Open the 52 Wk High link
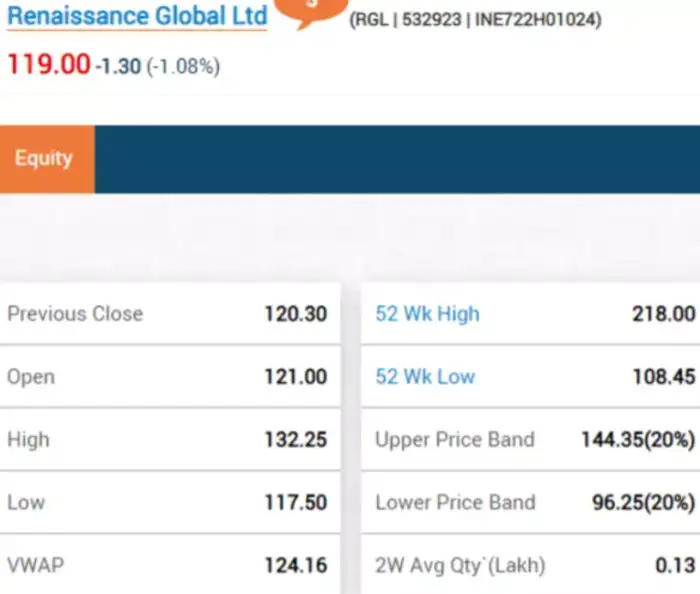Viewport: 700px width, 594px height. 427,314
